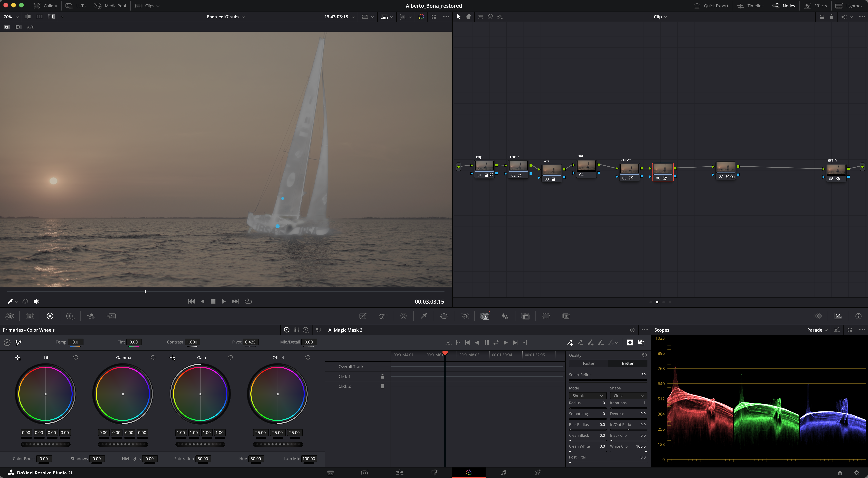Open the Lightbox view
The height and width of the screenshot is (478, 868).
849,6
